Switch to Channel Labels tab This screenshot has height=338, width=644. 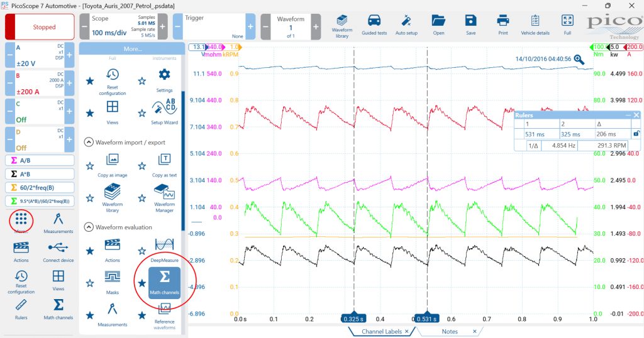(382, 332)
